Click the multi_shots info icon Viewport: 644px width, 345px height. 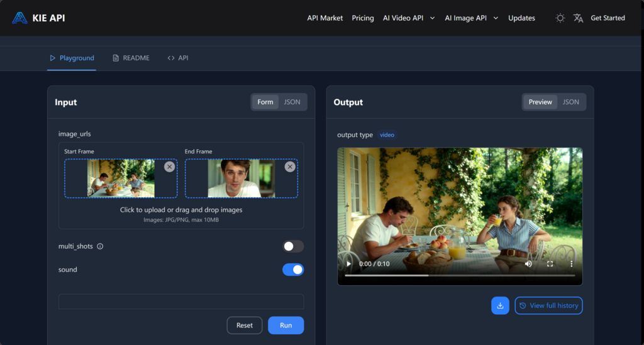pyautogui.click(x=100, y=246)
